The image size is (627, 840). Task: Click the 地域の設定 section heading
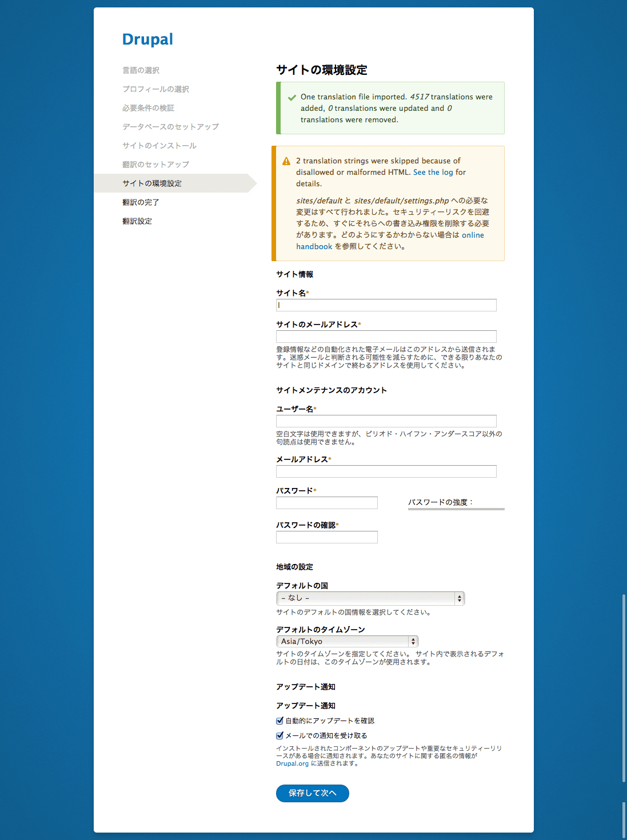[x=295, y=567]
